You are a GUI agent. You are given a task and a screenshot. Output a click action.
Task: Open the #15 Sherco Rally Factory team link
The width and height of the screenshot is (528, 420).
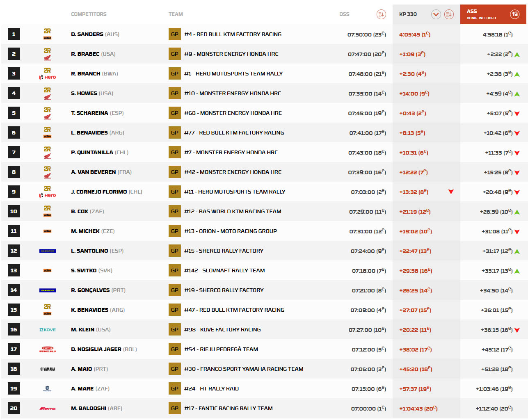coord(224,251)
